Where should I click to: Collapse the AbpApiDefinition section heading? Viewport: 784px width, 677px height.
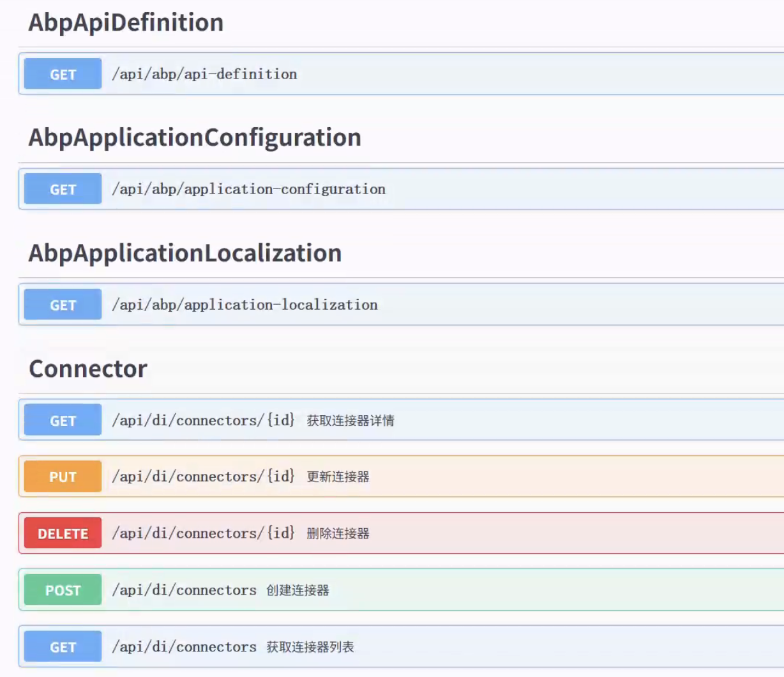(x=126, y=23)
